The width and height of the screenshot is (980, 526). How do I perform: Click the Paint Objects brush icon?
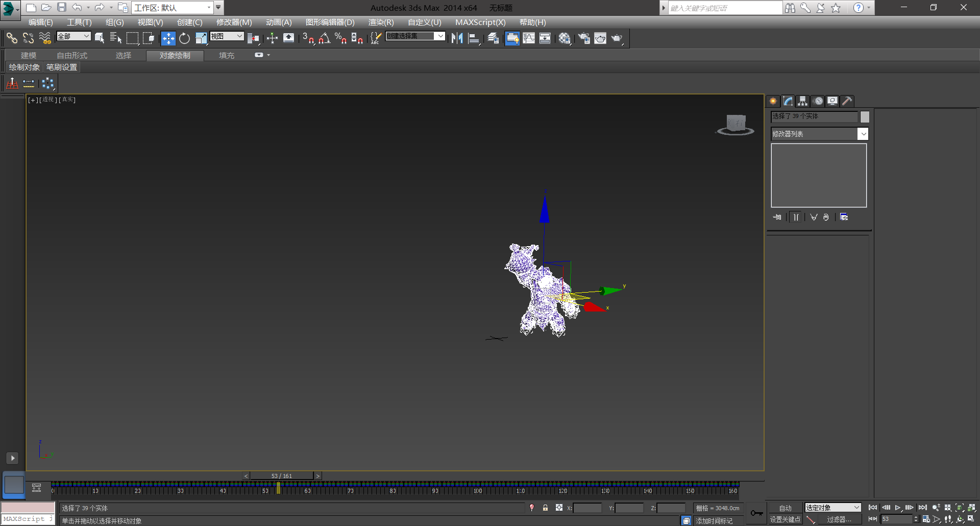pyautogui.click(x=12, y=83)
